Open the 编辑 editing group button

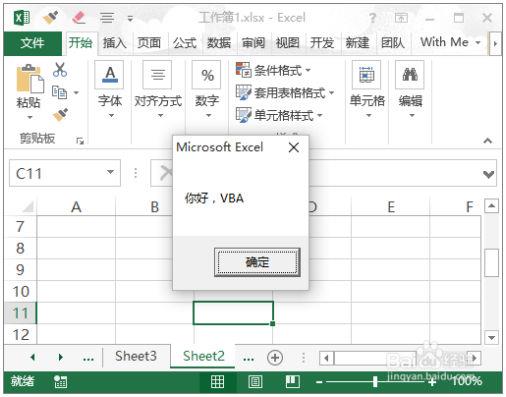click(410, 90)
